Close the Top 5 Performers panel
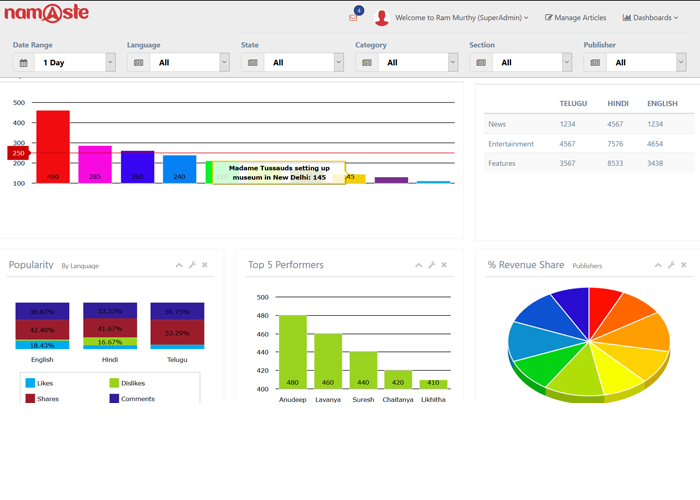This screenshot has height=500, width=700. 444,265
